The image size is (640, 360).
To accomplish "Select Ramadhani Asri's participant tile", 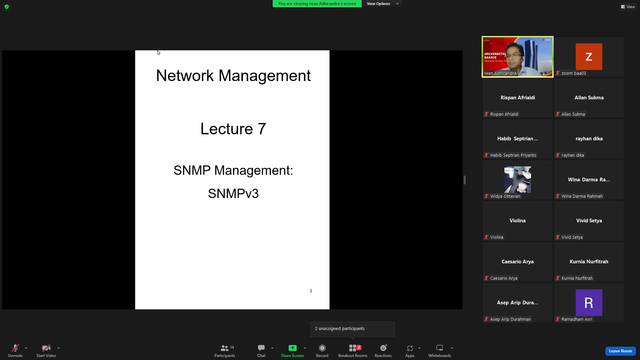I will (589, 303).
